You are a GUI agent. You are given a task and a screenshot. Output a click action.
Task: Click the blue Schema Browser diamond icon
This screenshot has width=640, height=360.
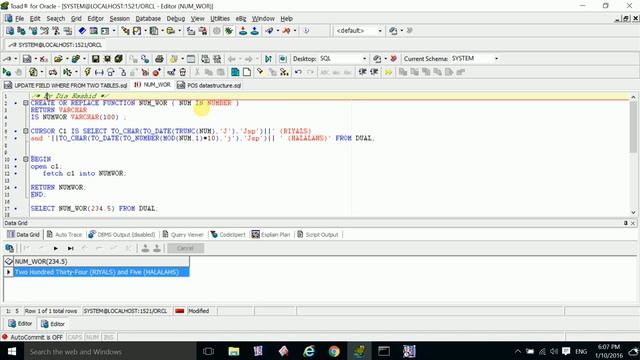coord(82,31)
